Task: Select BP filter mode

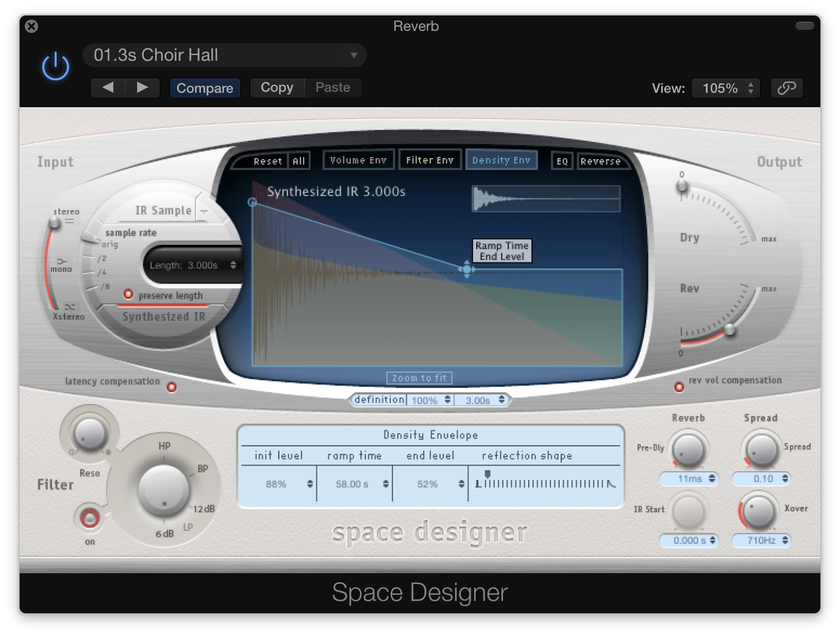Action: (x=203, y=469)
